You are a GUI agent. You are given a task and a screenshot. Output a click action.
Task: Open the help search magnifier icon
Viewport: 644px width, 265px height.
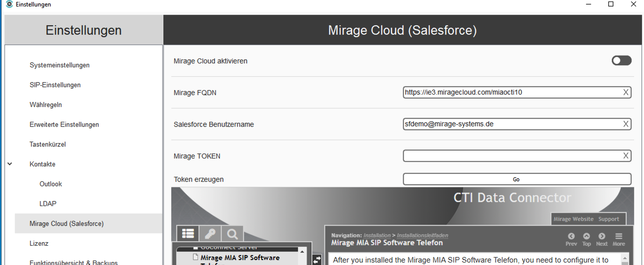coord(232,234)
